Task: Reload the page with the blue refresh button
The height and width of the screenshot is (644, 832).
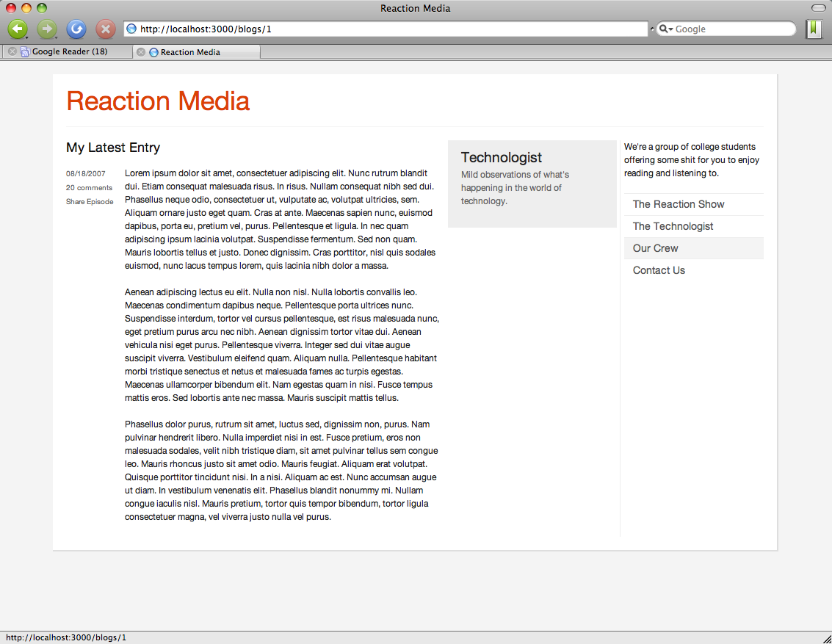Action: pyautogui.click(x=76, y=29)
